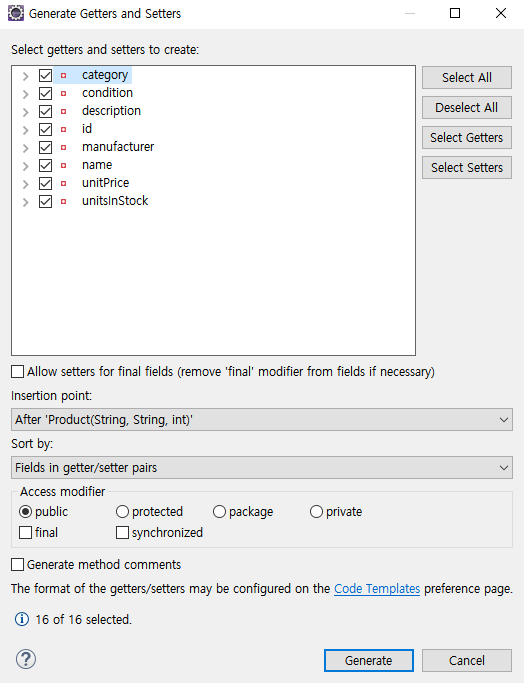This screenshot has width=524, height=683.
Task: Open the Code Templates preference link
Action: click(x=377, y=588)
